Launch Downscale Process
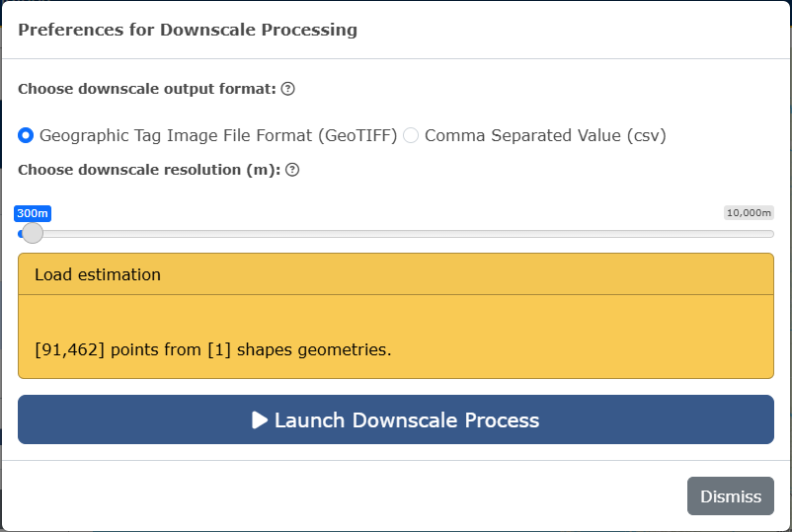The height and width of the screenshot is (532, 792). click(396, 419)
